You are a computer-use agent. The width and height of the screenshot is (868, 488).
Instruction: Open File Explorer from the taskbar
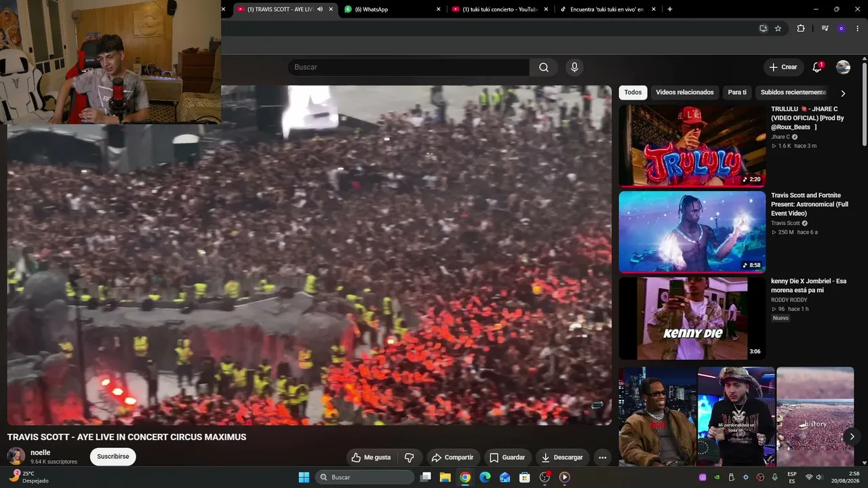(446, 477)
